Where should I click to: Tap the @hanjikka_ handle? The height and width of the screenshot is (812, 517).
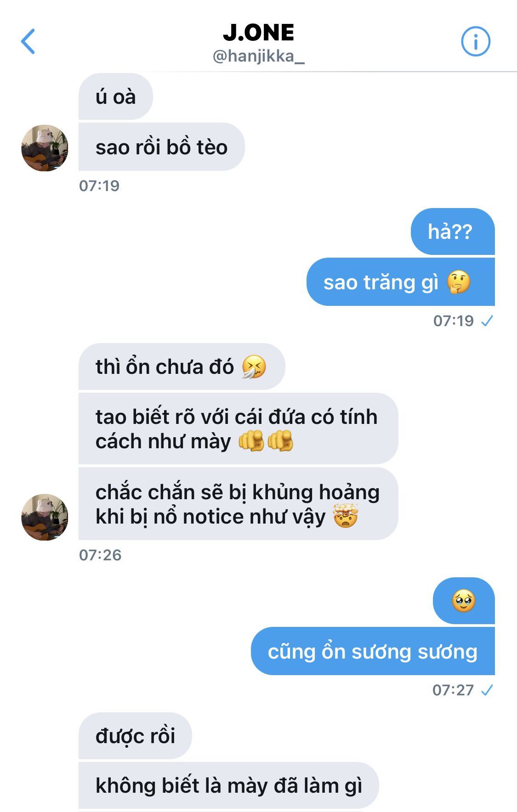click(x=258, y=56)
